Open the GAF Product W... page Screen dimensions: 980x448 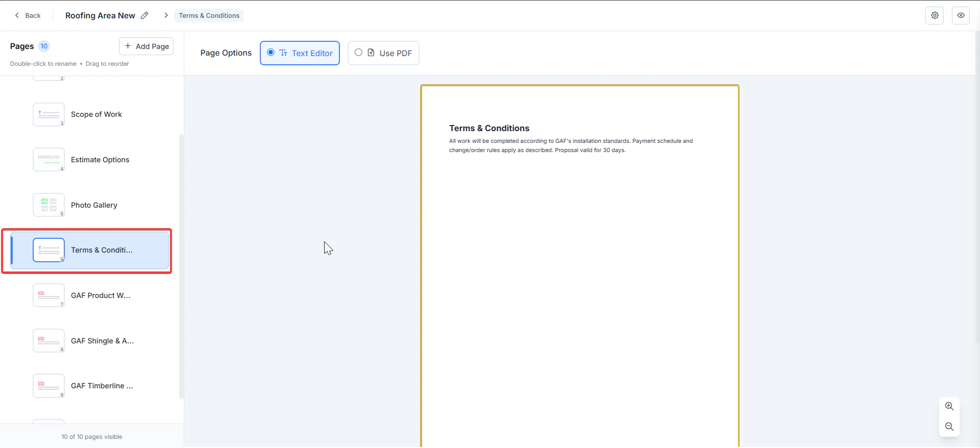tap(90, 295)
